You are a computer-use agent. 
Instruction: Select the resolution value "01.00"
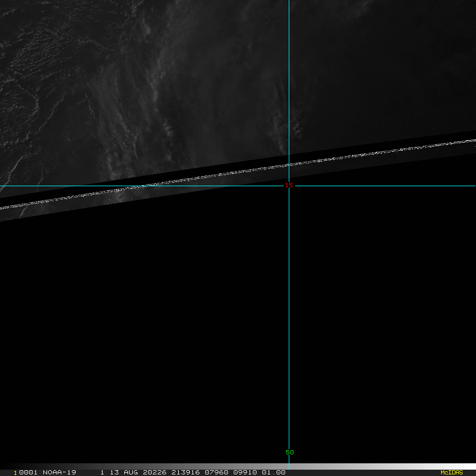click(x=273, y=472)
